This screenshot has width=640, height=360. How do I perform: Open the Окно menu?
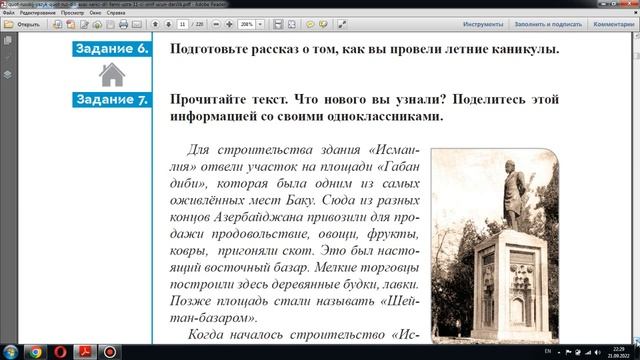coord(95,13)
